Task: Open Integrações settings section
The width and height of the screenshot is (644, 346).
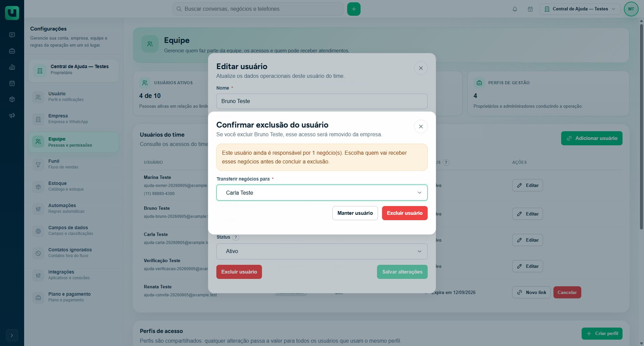Action: (x=74, y=275)
